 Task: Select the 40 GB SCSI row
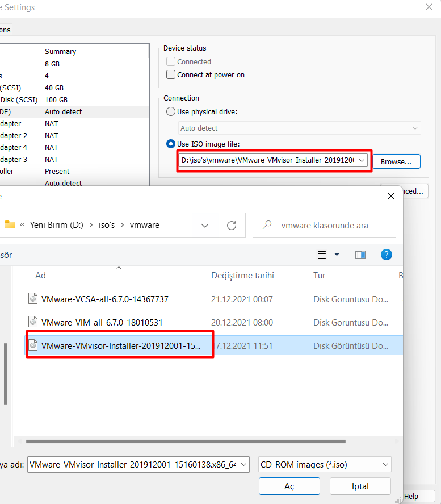pyautogui.click(x=74, y=88)
